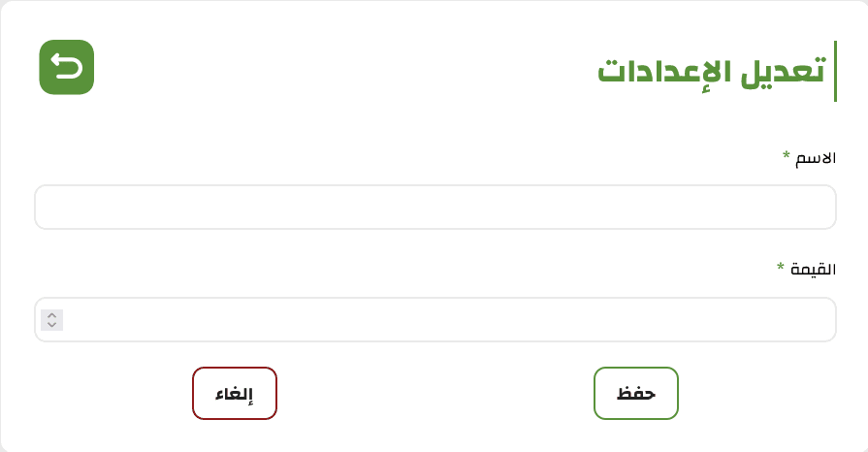Click the الاسم field label
This screenshot has width=868, height=452.
[816, 158]
